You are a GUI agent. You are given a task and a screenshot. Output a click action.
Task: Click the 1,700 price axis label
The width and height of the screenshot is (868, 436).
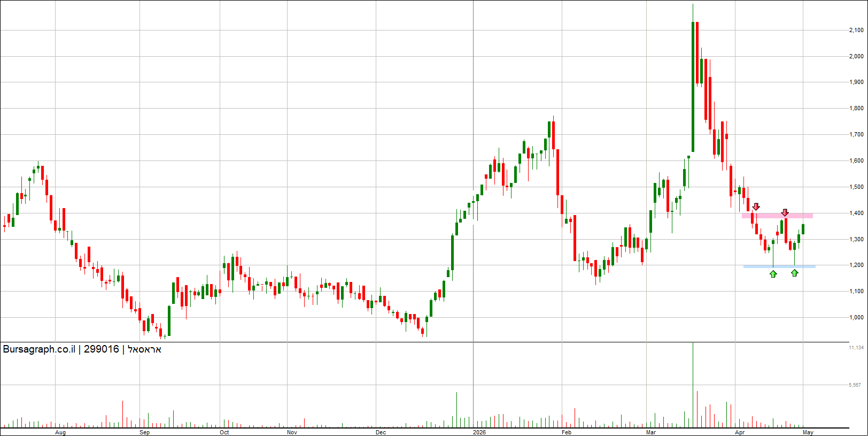tap(856, 135)
